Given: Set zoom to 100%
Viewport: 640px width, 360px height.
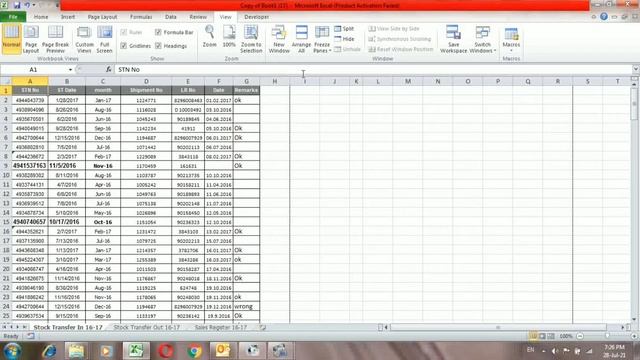Looking at the screenshot, I should [x=229, y=37].
